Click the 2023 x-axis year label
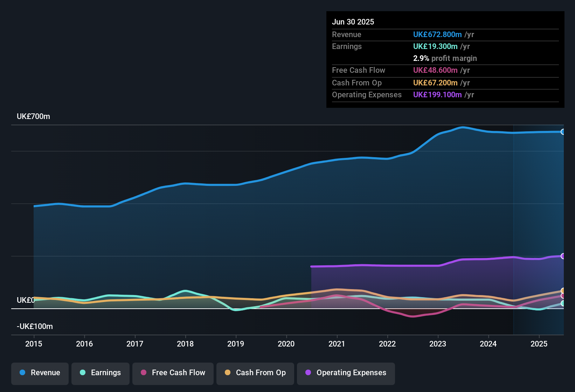This screenshot has width=575, height=392. pos(438,344)
